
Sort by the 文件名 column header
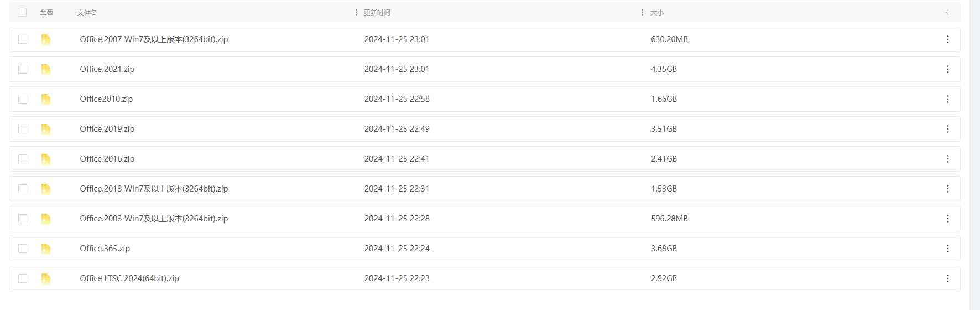[x=87, y=12]
